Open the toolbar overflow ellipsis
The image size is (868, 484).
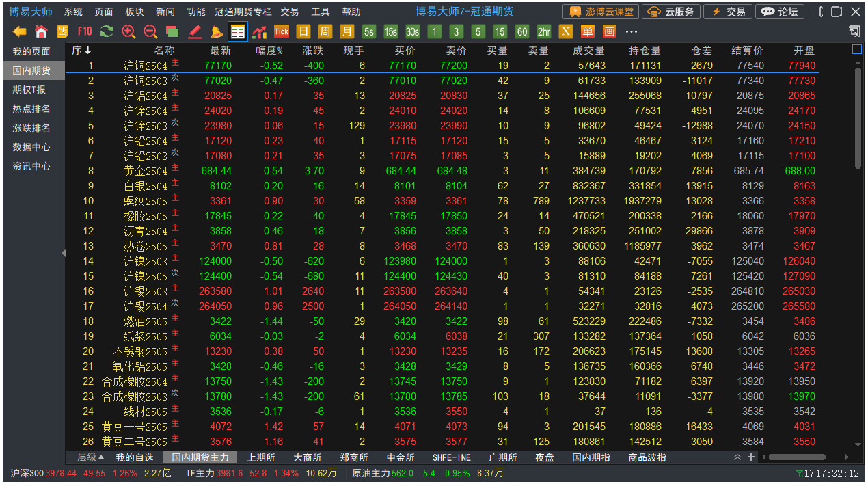tap(632, 31)
